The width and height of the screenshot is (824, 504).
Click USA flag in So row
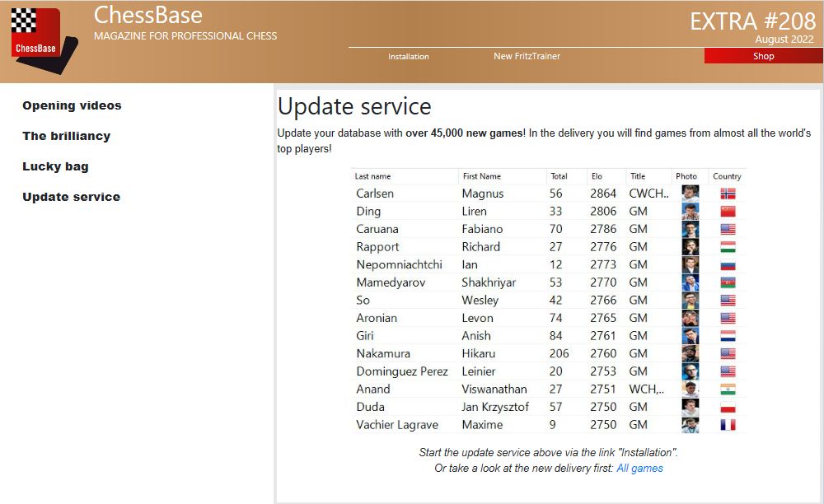click(x=728, y=301)
